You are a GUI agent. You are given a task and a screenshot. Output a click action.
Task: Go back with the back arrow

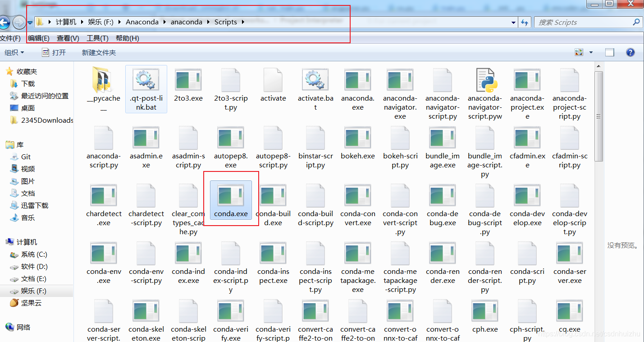point(5,22)
